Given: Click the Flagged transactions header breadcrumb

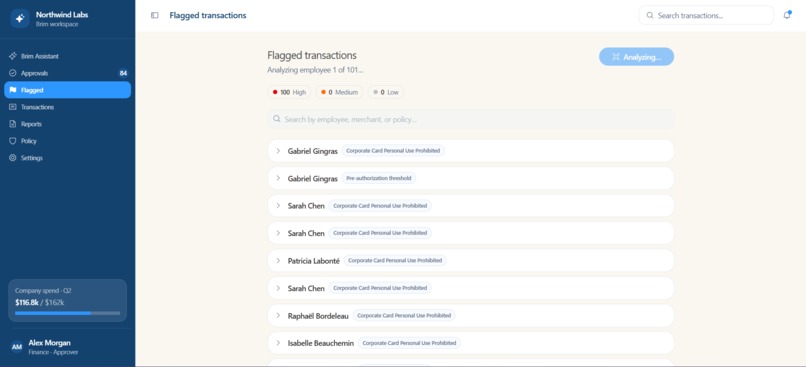Looking at the screenshot, I should 208,15.
